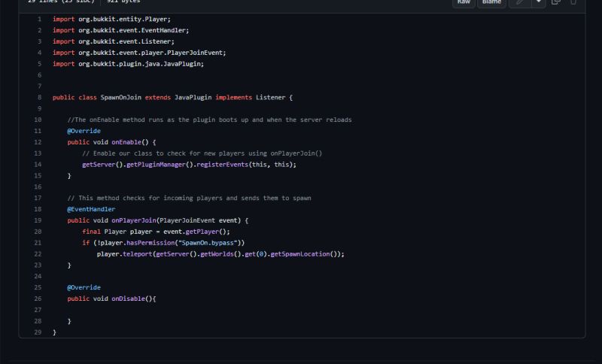This screenshot has width=602, height=364.
Task: Click line number 22
Action: tap(38, 254)
